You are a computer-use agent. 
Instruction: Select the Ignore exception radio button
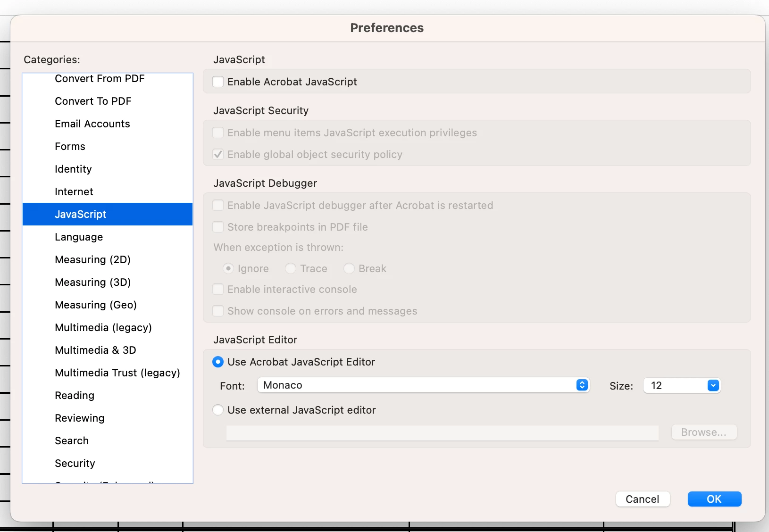228,268
